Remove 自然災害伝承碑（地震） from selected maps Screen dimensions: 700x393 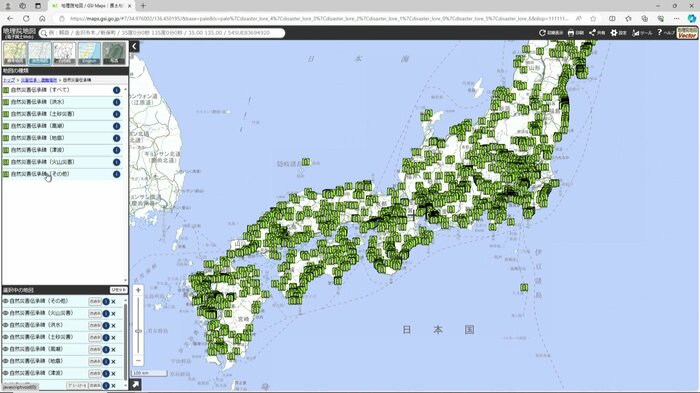click(x=113, y=361)
